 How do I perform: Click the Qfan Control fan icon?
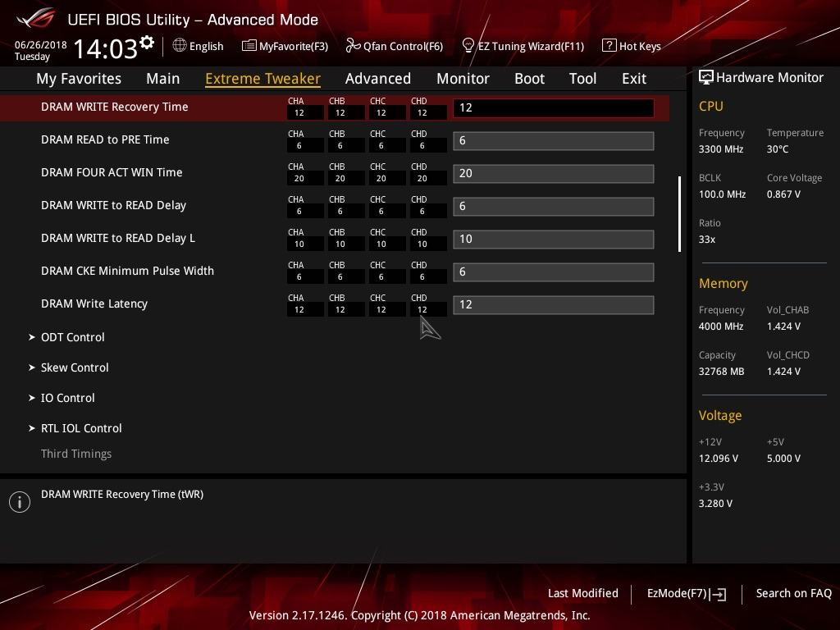353,46
